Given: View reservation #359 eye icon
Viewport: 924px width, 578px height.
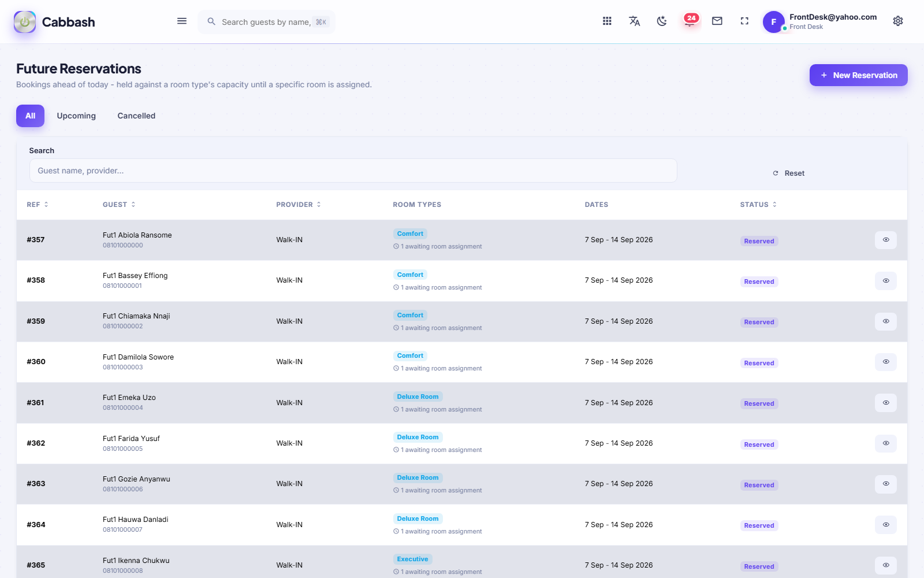Looking at the screenshot, I should point(886,321).
